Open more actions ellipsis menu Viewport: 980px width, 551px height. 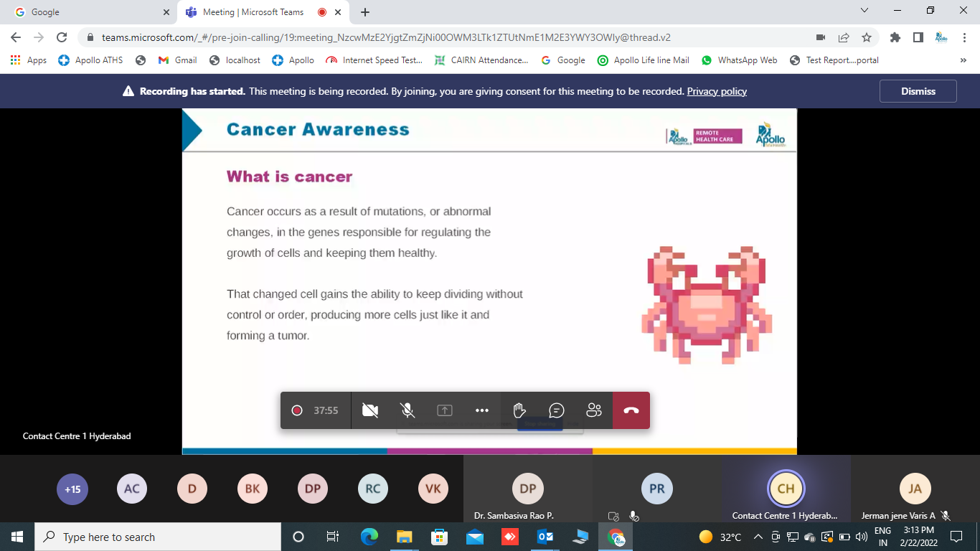[482, 410]
